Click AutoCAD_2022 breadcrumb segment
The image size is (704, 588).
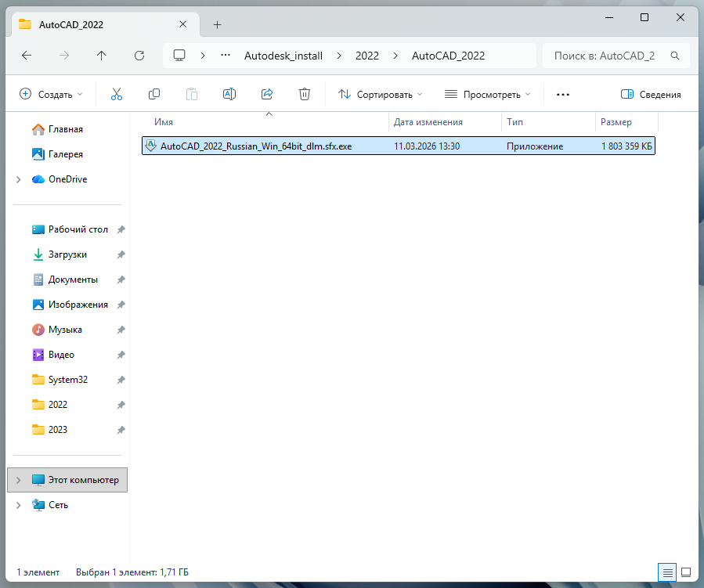coord(449,56)
